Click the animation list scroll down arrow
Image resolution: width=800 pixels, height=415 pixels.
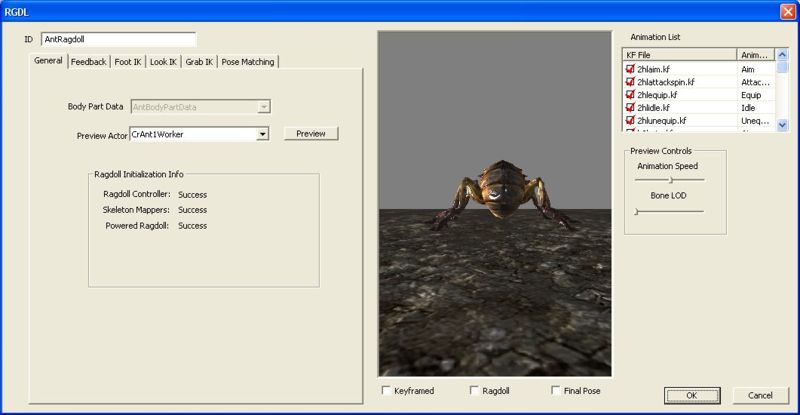pyautogui.click(x=782, y=125)
